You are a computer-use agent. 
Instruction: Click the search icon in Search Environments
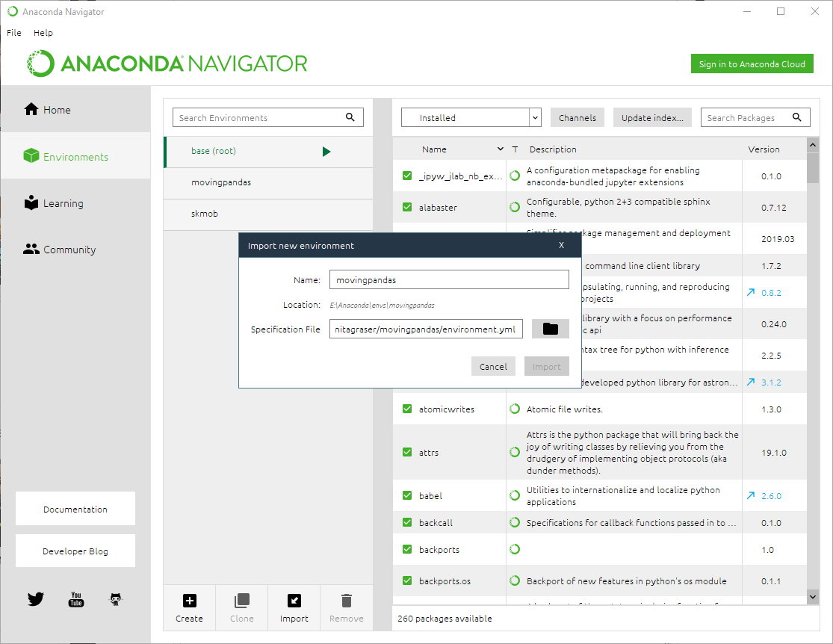click(x=350, y=117)
